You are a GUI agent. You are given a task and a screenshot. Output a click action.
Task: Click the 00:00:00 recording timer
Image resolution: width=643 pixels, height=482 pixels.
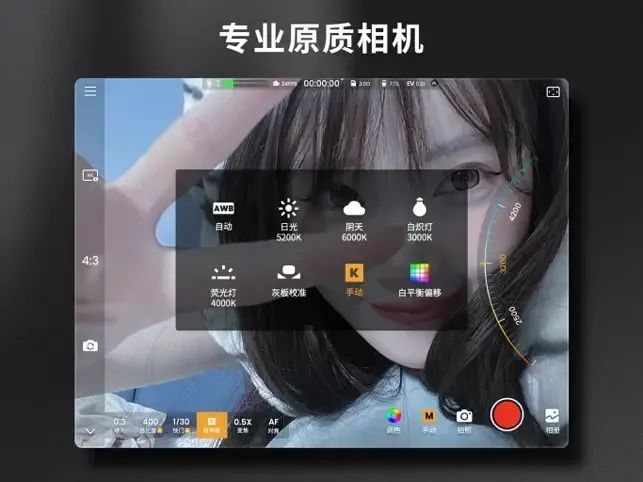point(322,84)
